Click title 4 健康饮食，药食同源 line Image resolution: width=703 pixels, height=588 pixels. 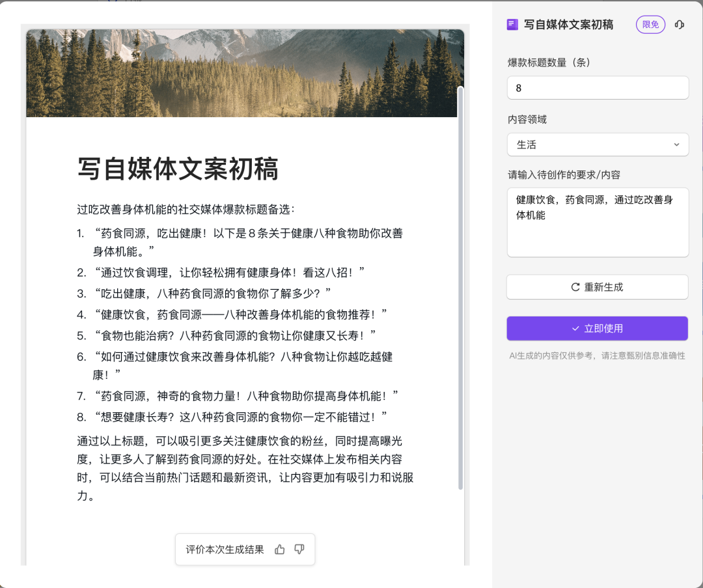point(232,315)
